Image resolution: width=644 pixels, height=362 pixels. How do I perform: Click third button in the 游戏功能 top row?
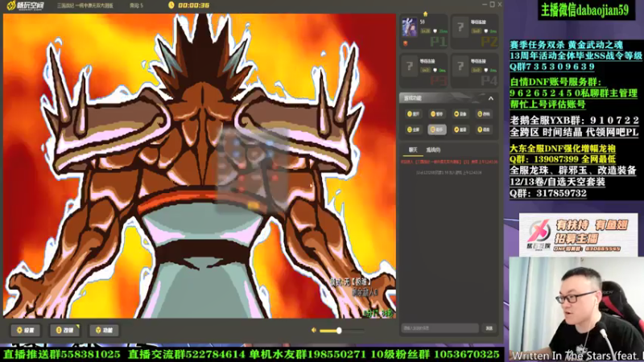[x=460, y=113]
